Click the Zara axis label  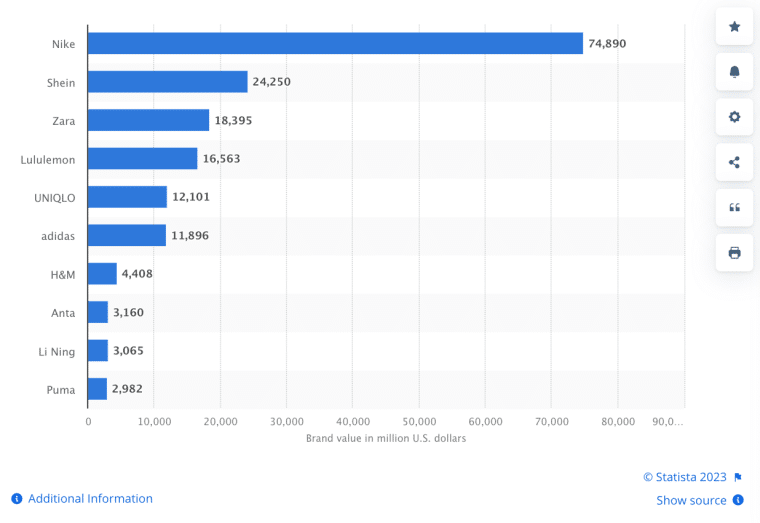(x=64, y=121)
